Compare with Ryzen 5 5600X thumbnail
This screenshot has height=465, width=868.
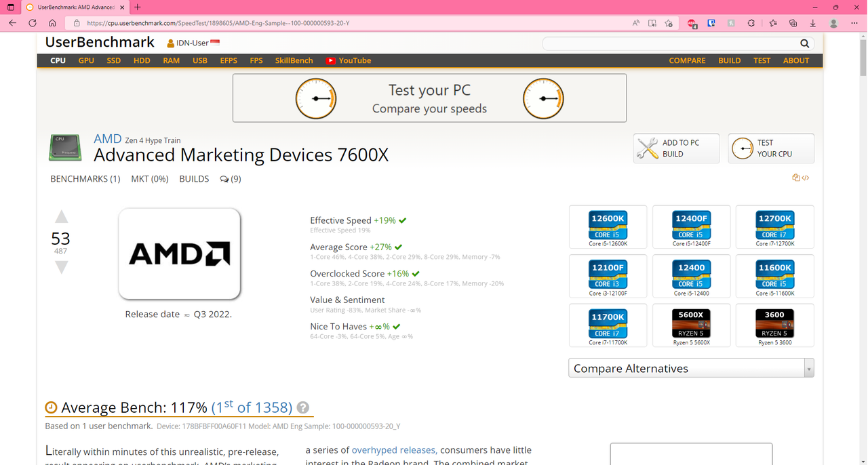point(691,325)
